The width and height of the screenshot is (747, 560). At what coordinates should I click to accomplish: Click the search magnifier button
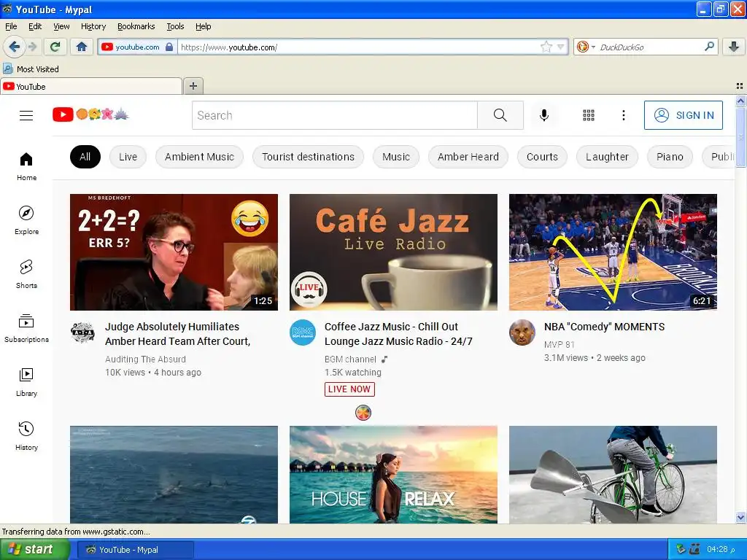pos(500,115)
